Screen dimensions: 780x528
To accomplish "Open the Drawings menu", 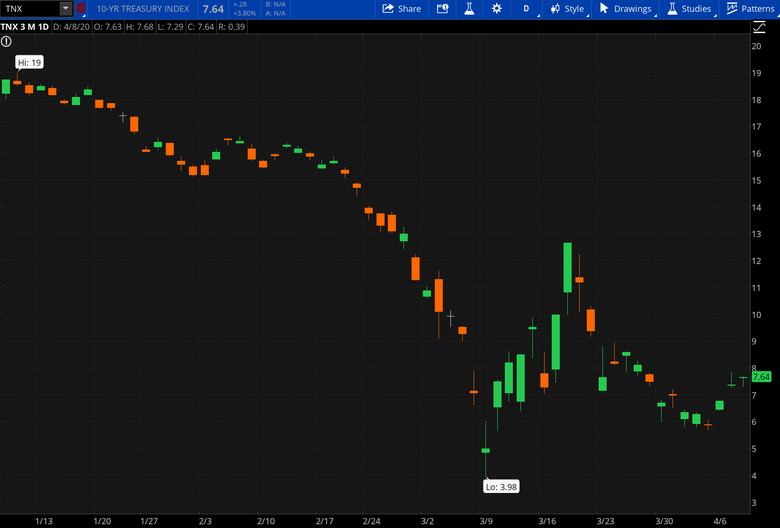I will pos(626,8).
